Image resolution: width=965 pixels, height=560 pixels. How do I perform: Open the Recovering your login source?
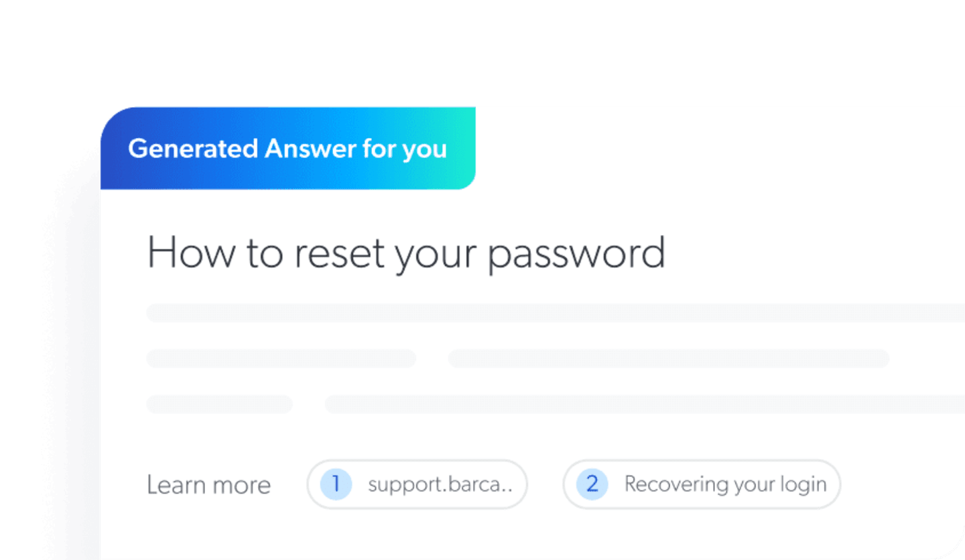[725, 484]
